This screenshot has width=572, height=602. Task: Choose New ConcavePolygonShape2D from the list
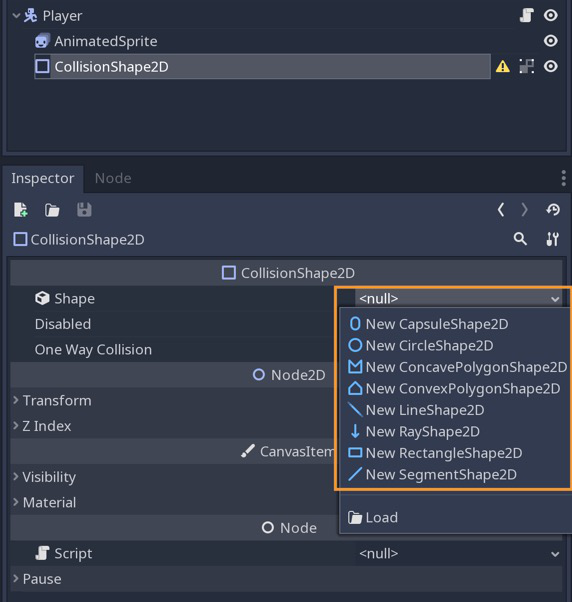[456, 367]
